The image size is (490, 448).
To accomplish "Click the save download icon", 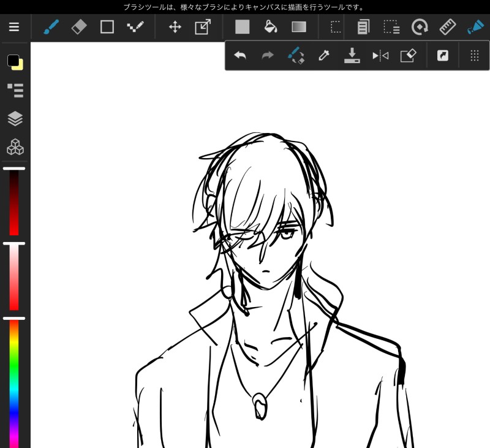I will point(352,56).
